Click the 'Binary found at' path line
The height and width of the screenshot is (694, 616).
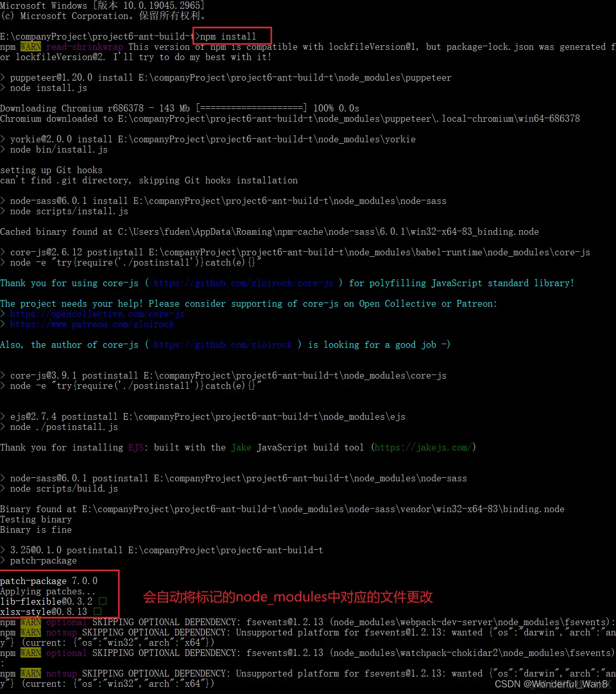click(x=282, y=509)
